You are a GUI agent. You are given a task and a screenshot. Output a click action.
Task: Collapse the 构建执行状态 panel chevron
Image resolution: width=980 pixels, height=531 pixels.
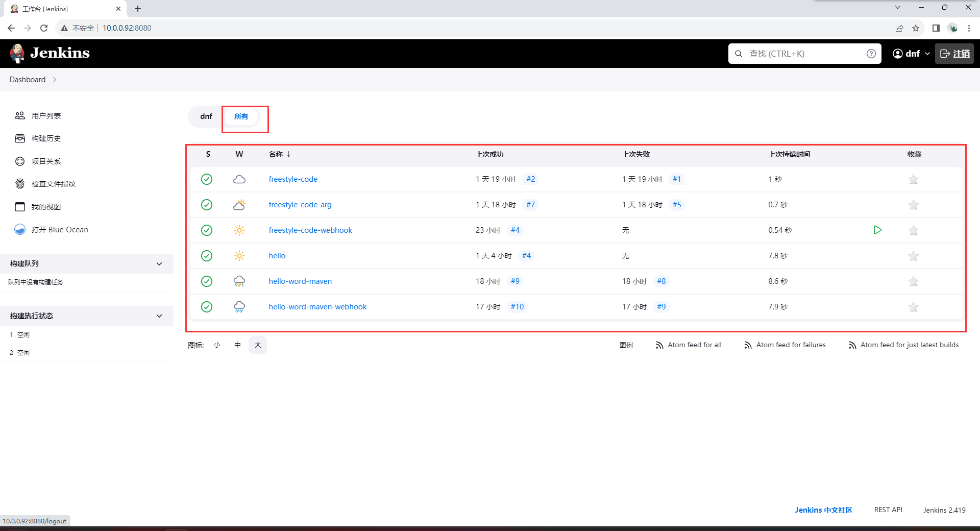159,316
